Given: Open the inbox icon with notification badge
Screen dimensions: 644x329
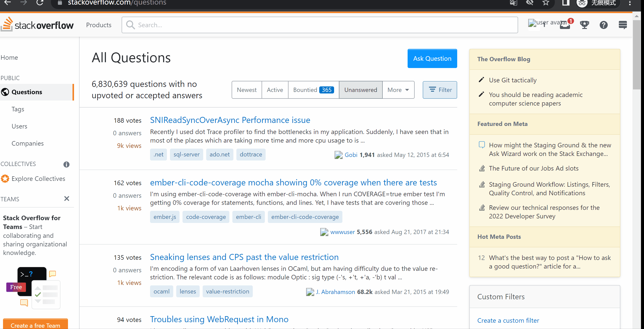Looking at the screenshot, I should (x=565, y=25).
